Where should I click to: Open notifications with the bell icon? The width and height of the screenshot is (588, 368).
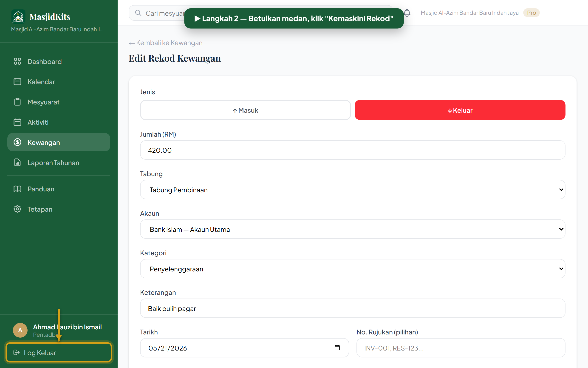(x=407, y=13)
